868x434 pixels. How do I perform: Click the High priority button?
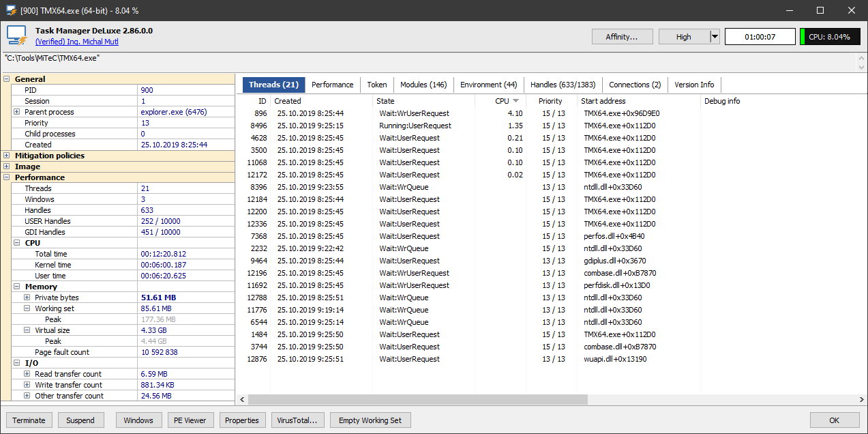684,37
